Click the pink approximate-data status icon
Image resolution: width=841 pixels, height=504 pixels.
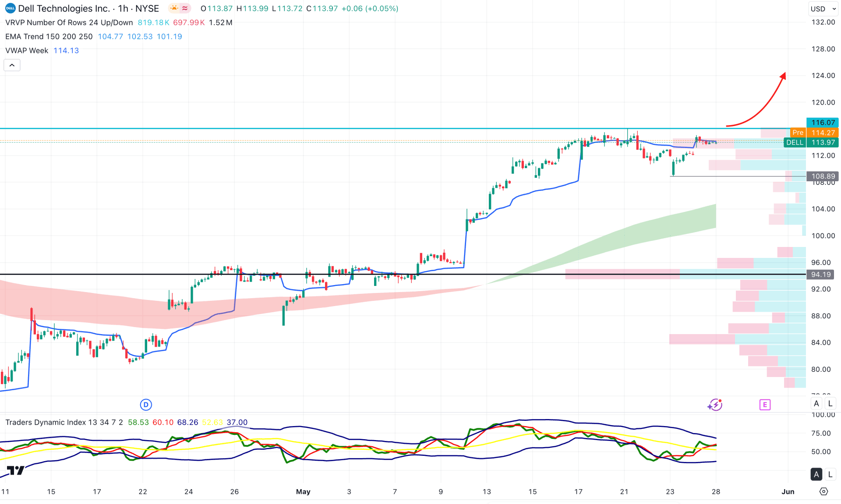point(185,8)
